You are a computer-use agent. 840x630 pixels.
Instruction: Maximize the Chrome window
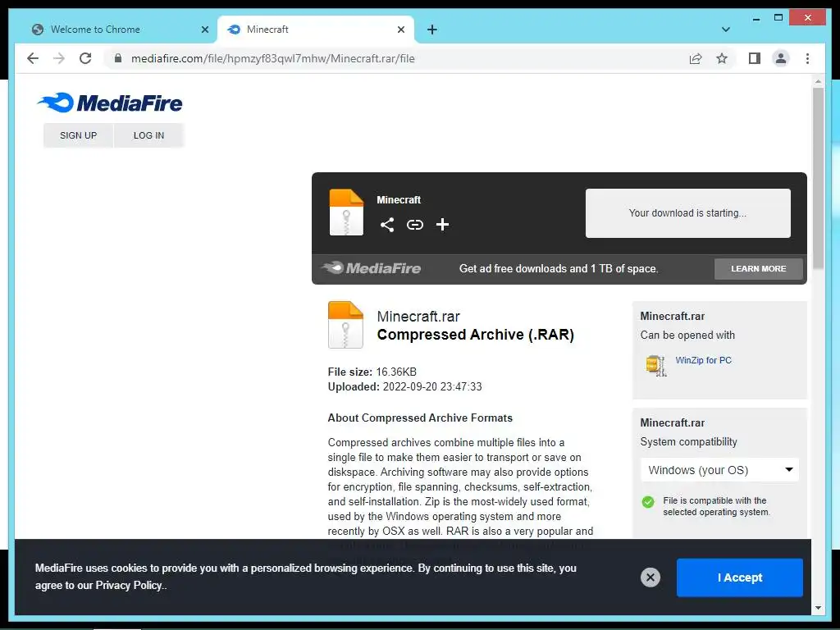click(x=778, y=18)
